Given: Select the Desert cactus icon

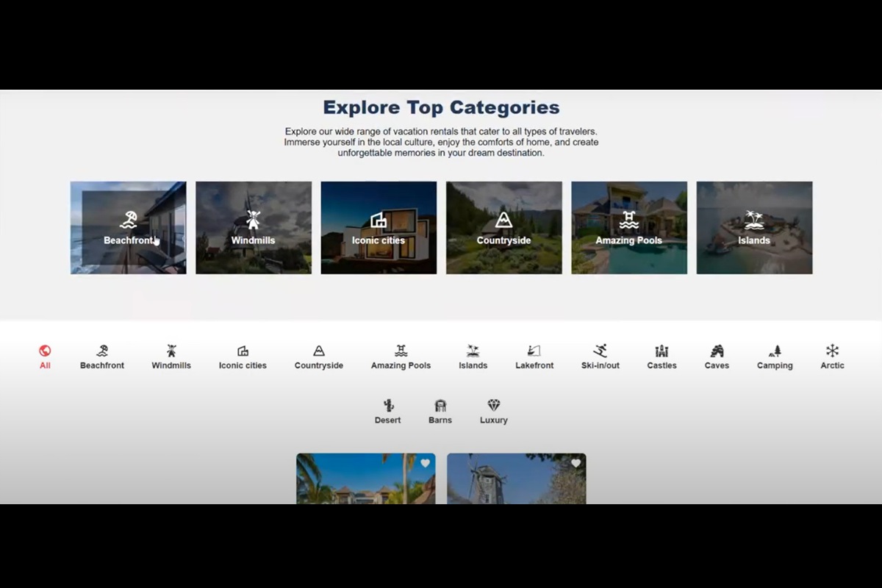Looking at the screenshot, I should pyautogui.click(x=388, y=405).
